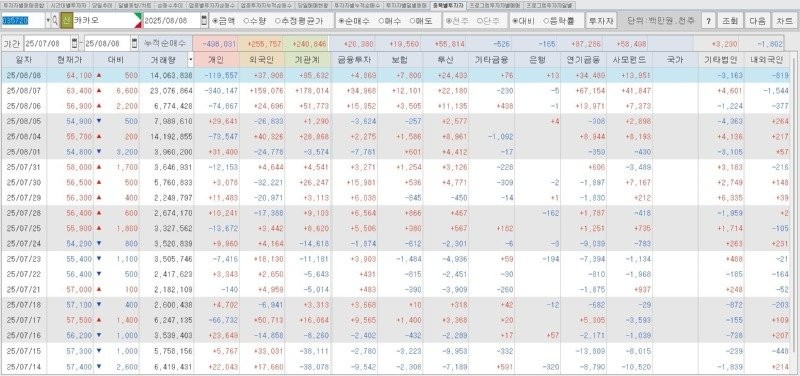This screenshot has width=800, height=376.
Task: Choose the 매도 radio button
Action: tap(422, 21)
